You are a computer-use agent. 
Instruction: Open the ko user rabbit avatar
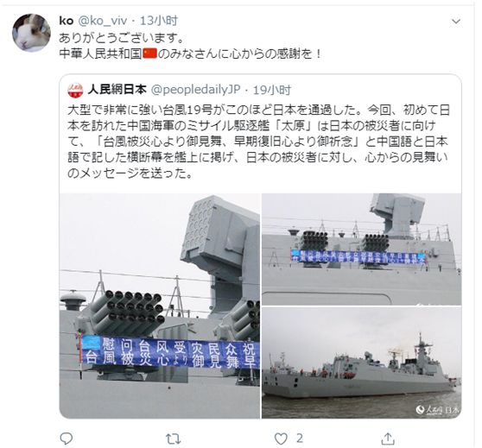[31, 33]
